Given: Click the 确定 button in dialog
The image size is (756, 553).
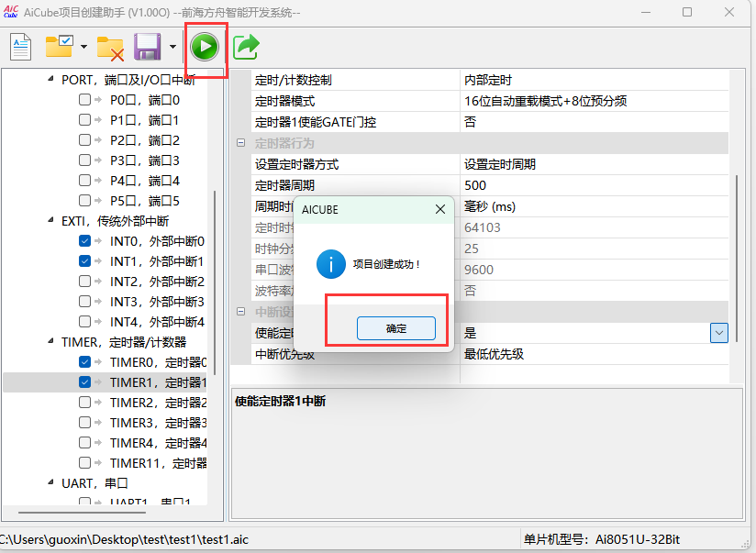Looking at the screenshot, I should 396,328.
